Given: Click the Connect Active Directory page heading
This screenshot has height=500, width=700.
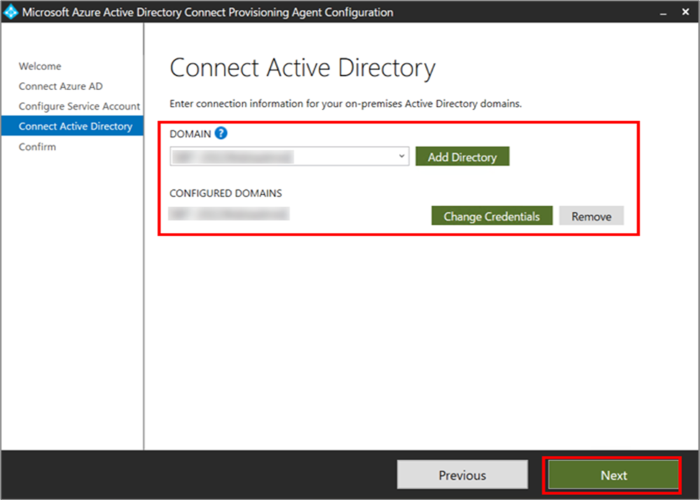Looking at the screenshot, I should pyautogui.click(x=302, y=68).
